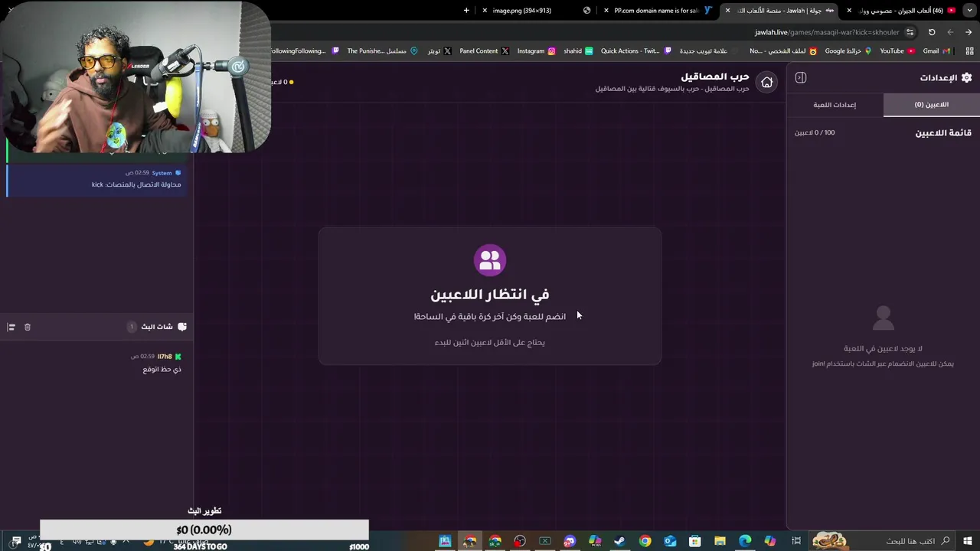Image resolution: width=980 pixels, height=551 pixels.
Task: Click chat layout icon beside trash
Action: (11, 327)
